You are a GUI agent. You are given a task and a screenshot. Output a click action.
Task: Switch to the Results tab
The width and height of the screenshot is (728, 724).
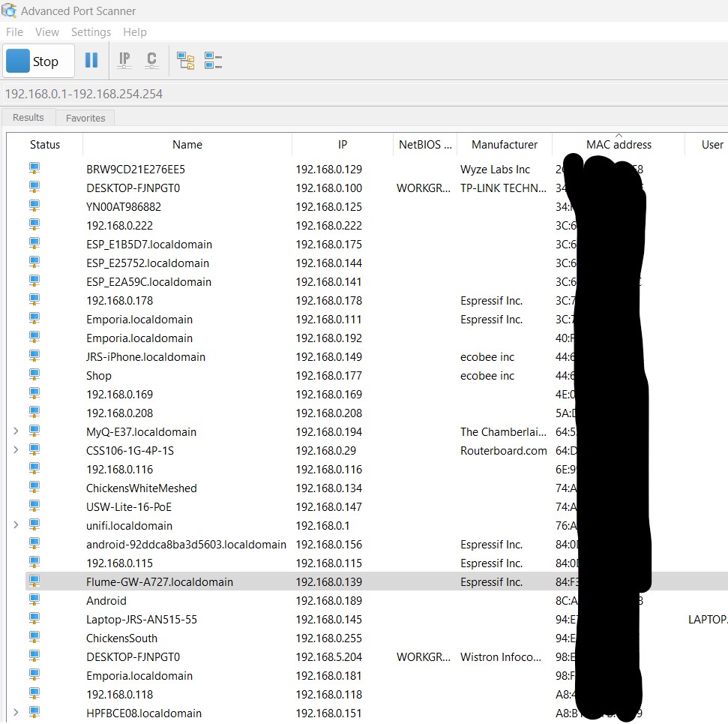tap(28, 118)
